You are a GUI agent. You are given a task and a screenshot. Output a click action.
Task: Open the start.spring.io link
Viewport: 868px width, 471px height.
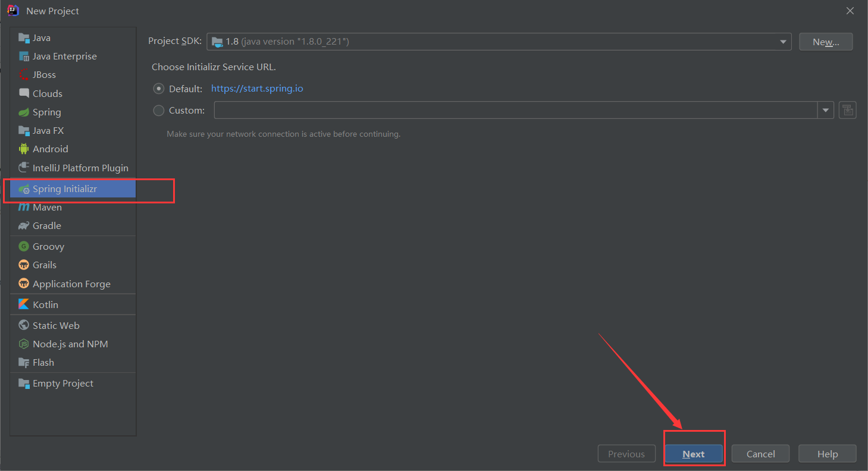coord(257,89)
